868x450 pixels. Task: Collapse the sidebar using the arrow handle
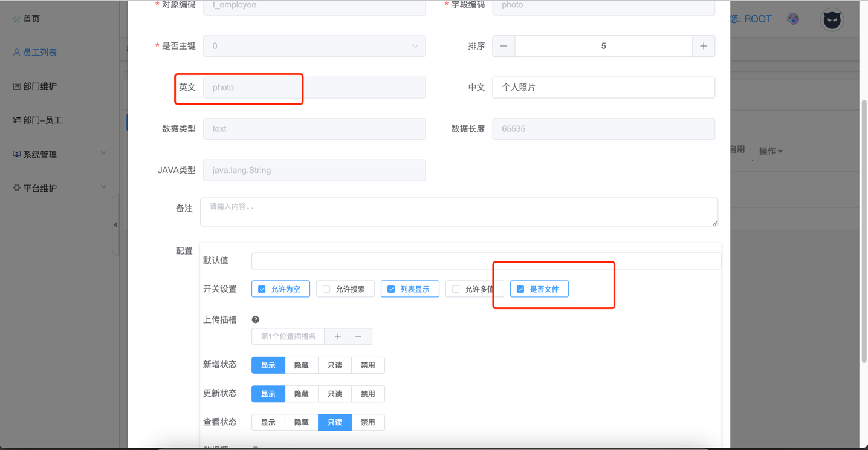pos(115,224)
